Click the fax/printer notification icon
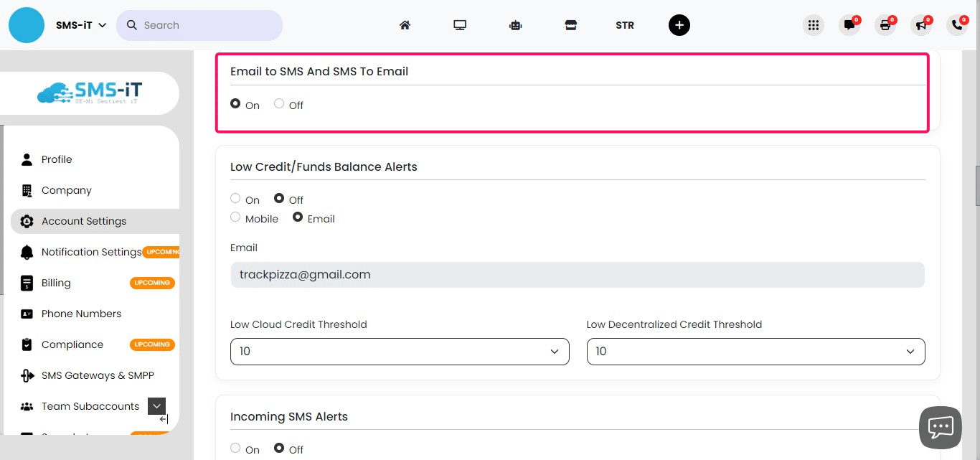This screenshot has width=980, height=460. (x=885, y=24)
